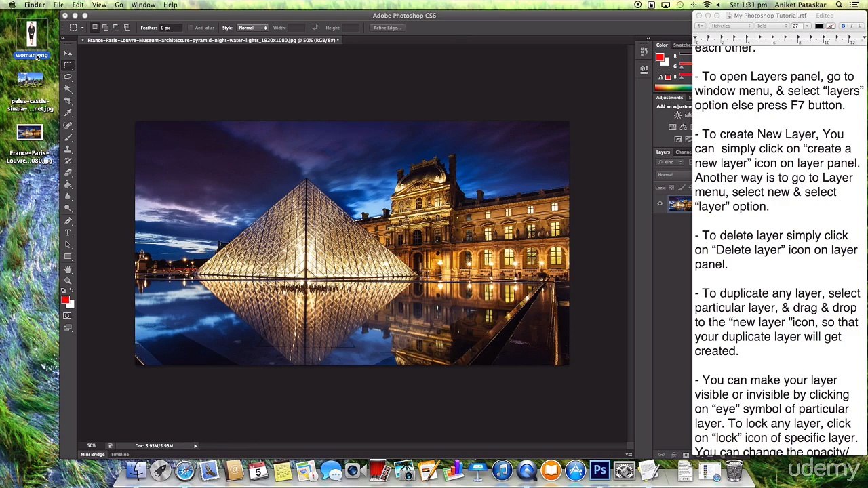Click the Refine Edge button
The image size is (868, 488).
coord(386,28)
